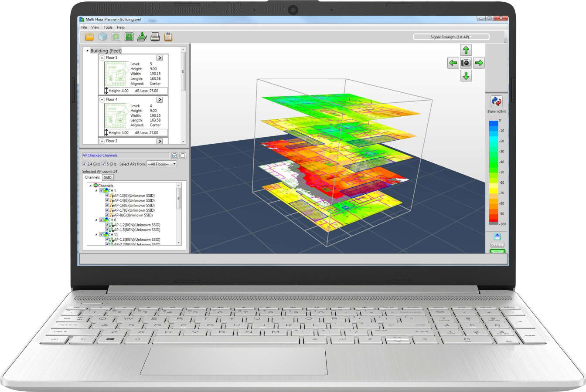Uncheck the 2.4 GHz checkbox
This screenshot has height=392, width=586.
(85, 164)
